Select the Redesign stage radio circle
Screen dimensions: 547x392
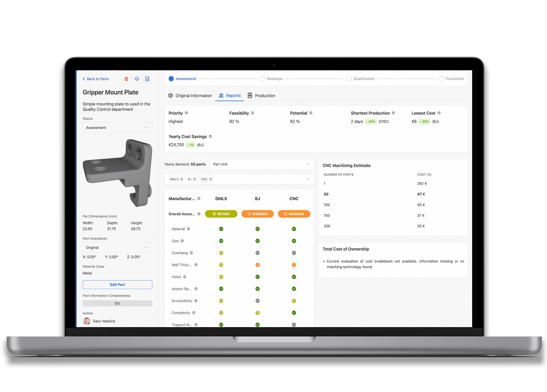click(262, 79)
